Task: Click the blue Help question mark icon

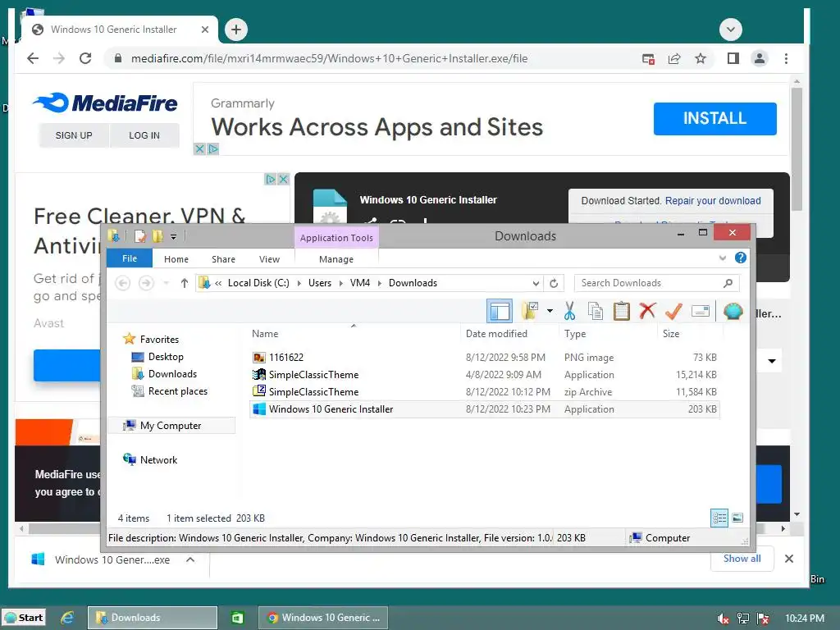Action: 741,258
